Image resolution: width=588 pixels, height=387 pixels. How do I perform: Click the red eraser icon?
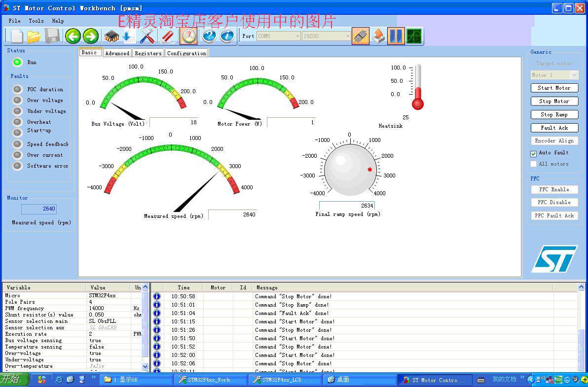coord(167,36)
